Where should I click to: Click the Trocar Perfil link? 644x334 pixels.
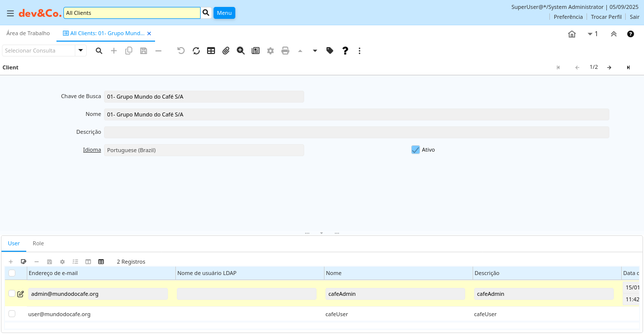coord(606,17)
